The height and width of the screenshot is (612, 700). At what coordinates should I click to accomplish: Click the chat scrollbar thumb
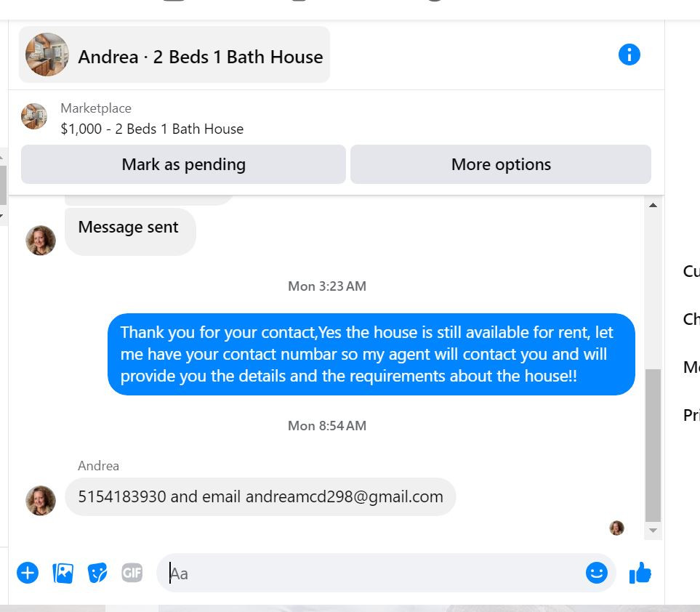click(x=653, y=446)
